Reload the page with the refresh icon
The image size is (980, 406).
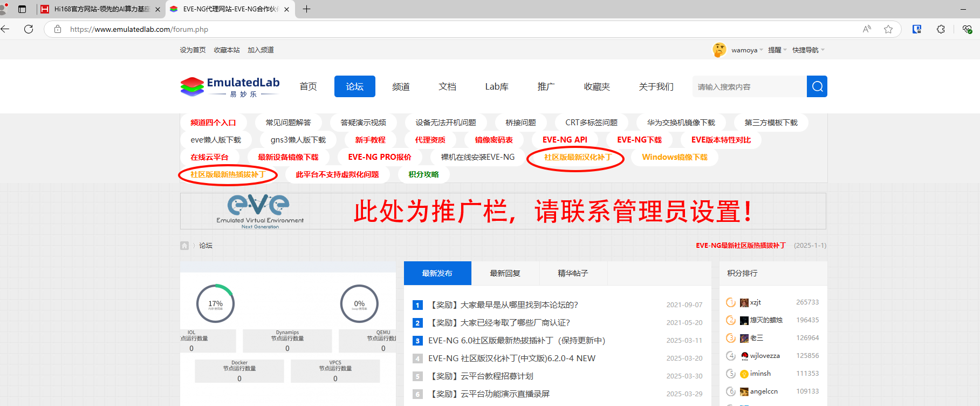pos(29,29)
